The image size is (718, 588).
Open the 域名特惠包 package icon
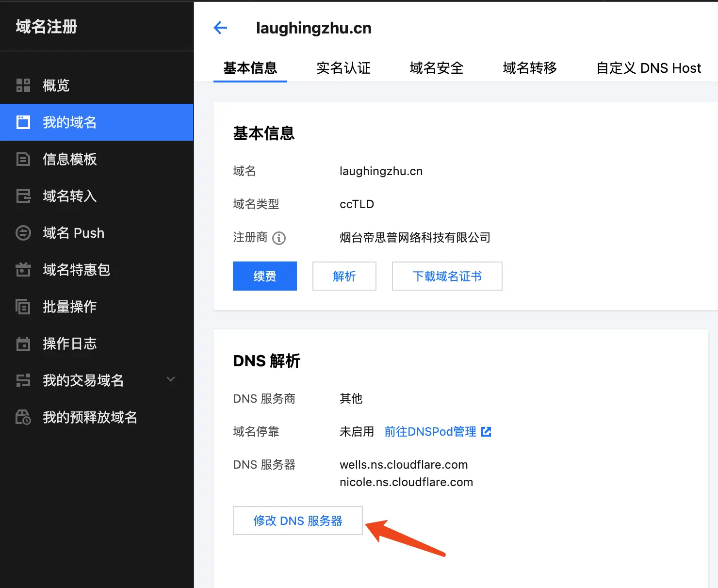(x=23, y=270)
